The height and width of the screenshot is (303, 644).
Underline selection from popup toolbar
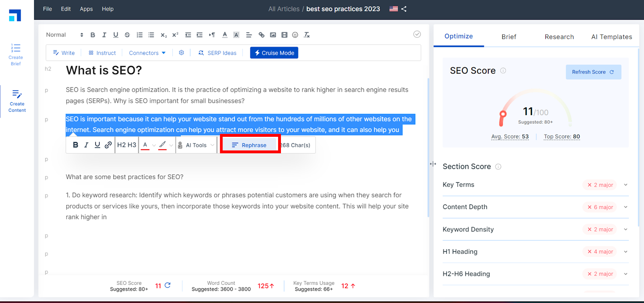97,145
